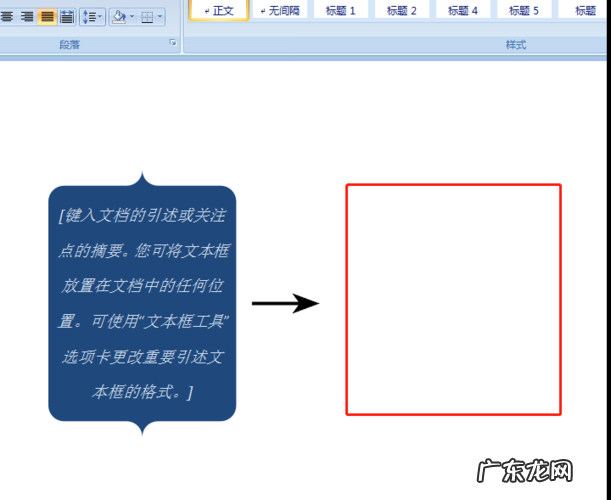Apply the 标题 2 style
This screenshot has height=500, width=611.
pyautogui.click(x=402, y=10)
